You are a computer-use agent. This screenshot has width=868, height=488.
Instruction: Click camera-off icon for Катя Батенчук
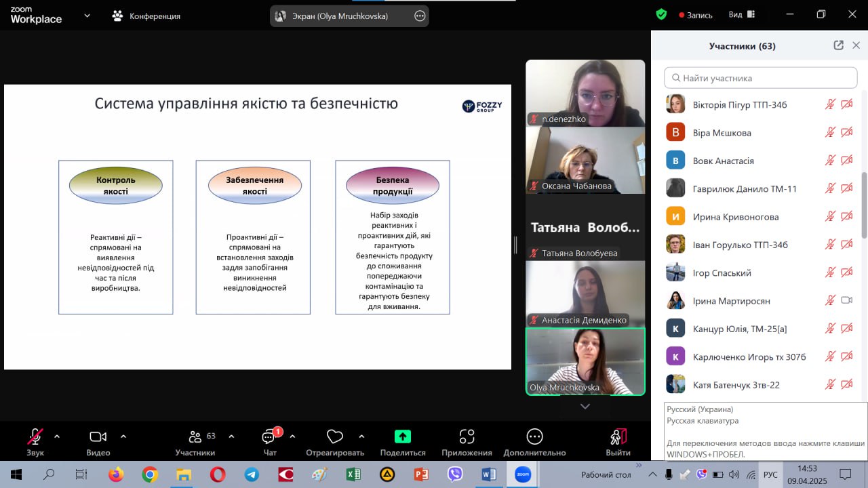847,384
